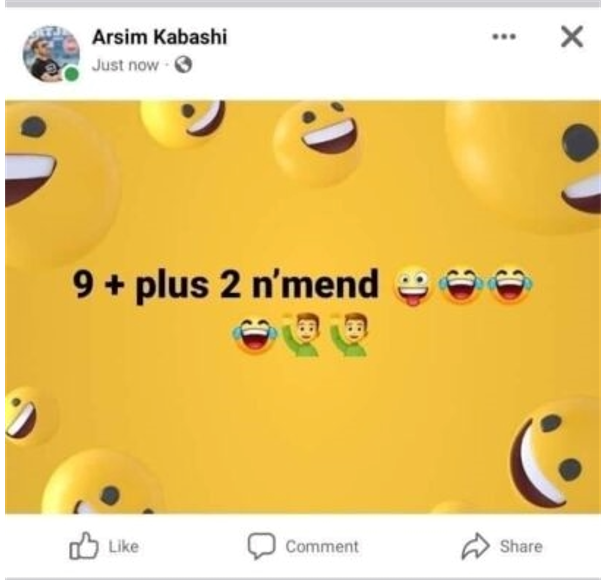This screenshot has height=580, width=605.
Task: Open the three-dot post options menu
Action: click(x=504, y=37)
